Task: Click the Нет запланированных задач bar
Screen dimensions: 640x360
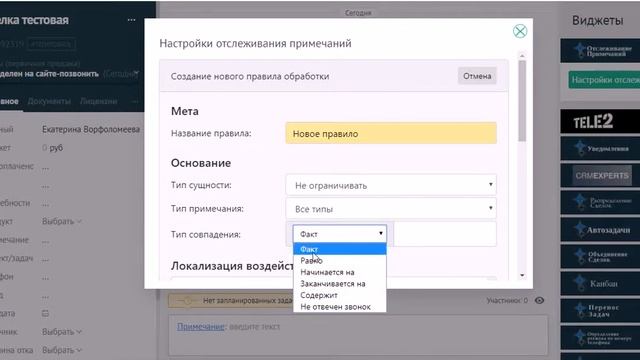Action: (231, 301)
